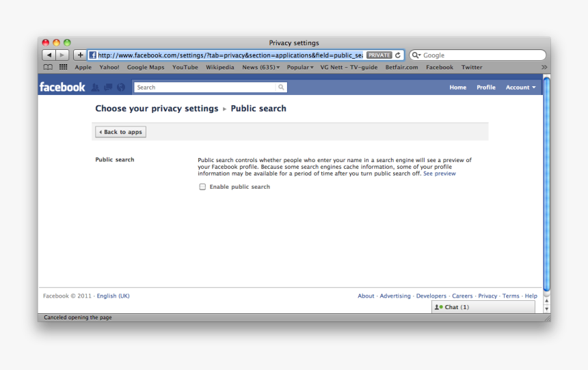
Task: Click the Facebook Search input field
Action: (x=205, y=87)
